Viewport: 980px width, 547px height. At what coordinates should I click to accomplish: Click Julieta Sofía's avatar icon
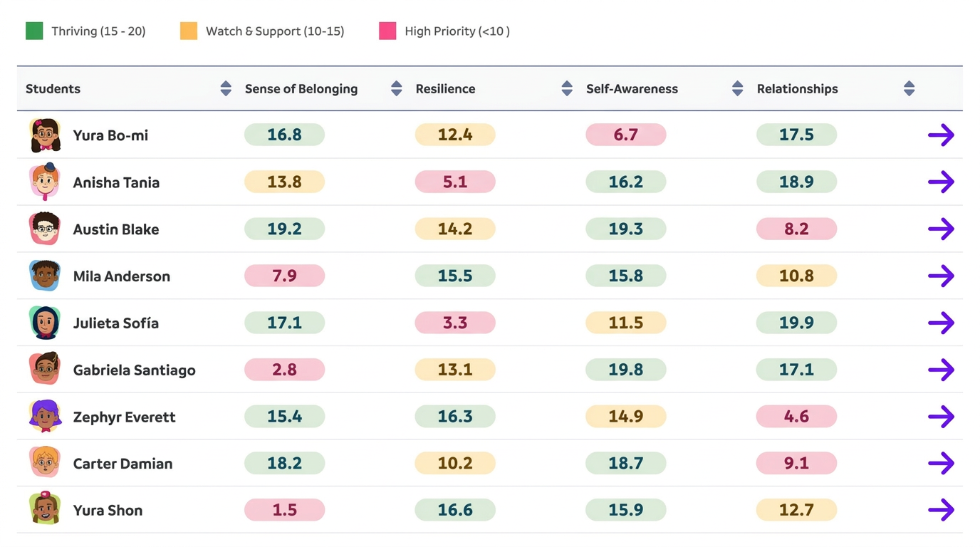[44, 323]
